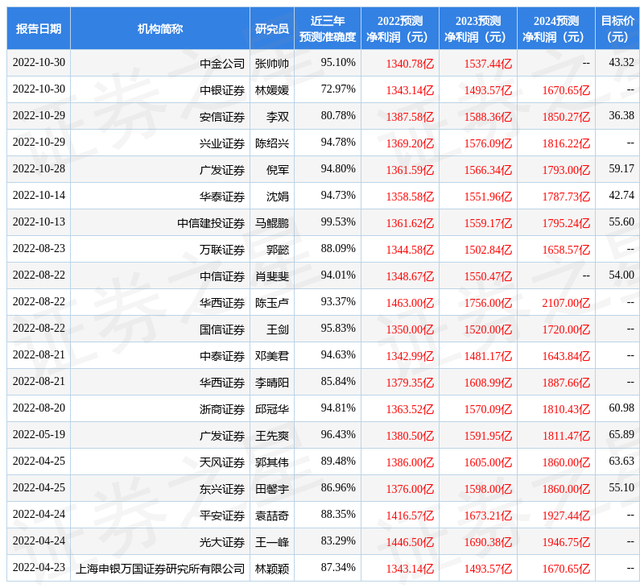Viewport: 640px width, 588px height.
Task: Select institution name 万联证券
Action: (x=222, y=249)
